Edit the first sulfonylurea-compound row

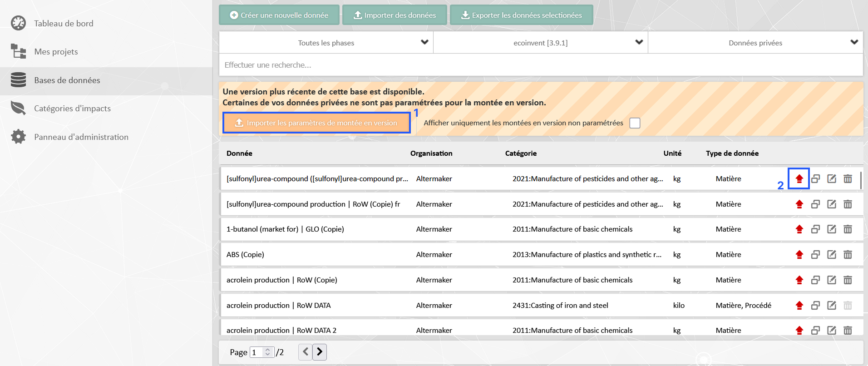click(x=832, y=178)
